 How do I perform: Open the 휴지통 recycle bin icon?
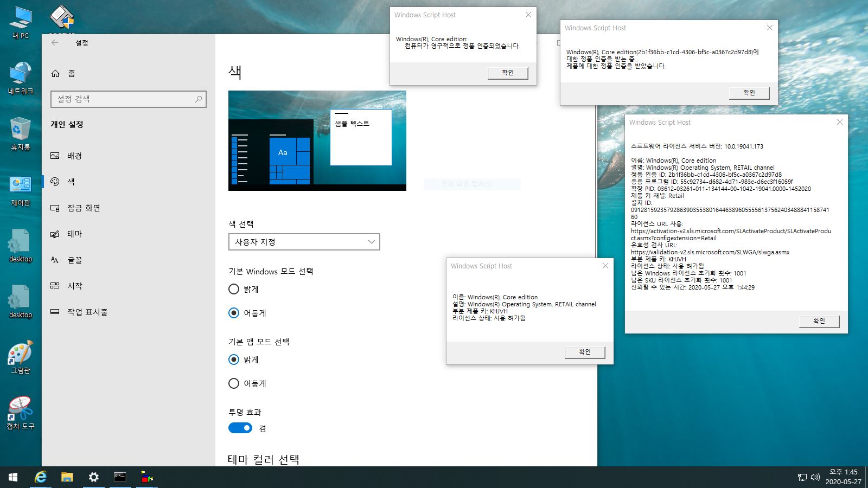click(21, 134)
